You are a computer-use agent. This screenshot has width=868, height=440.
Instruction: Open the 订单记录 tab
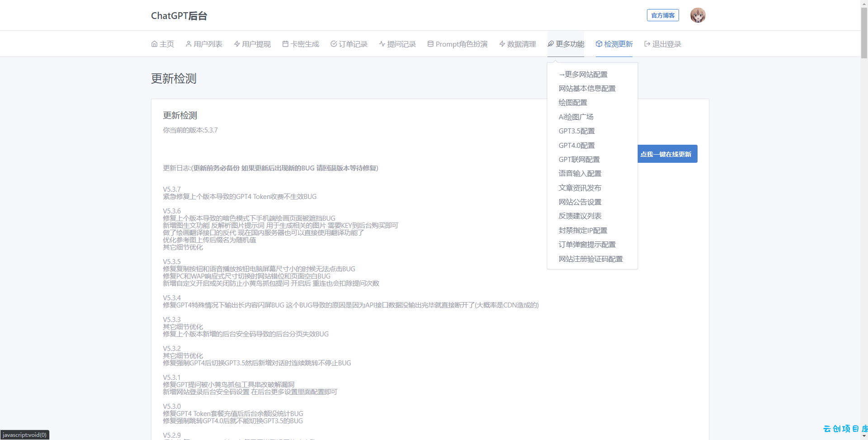[349, 44]
